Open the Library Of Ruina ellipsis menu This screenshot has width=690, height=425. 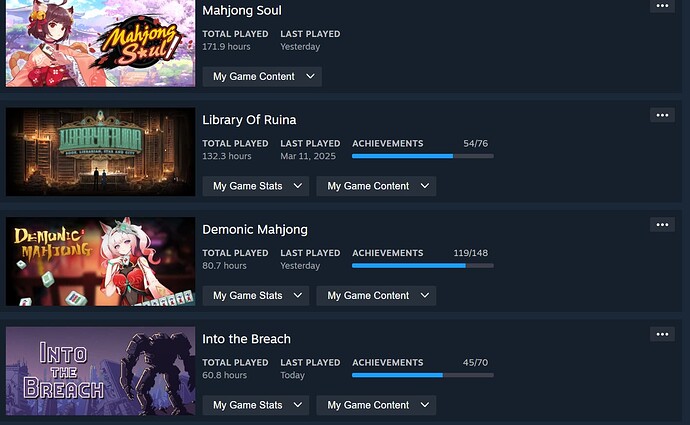tap(662, 115)
